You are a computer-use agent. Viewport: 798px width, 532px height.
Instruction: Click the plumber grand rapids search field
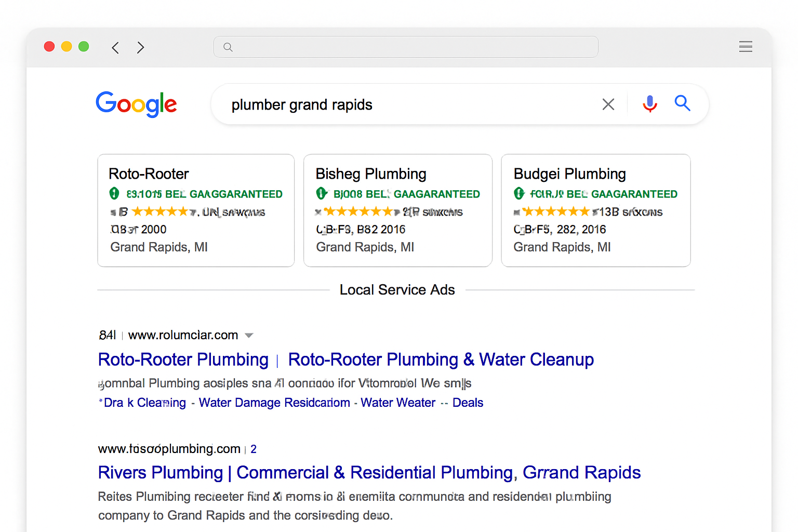[x=405, y=105]
